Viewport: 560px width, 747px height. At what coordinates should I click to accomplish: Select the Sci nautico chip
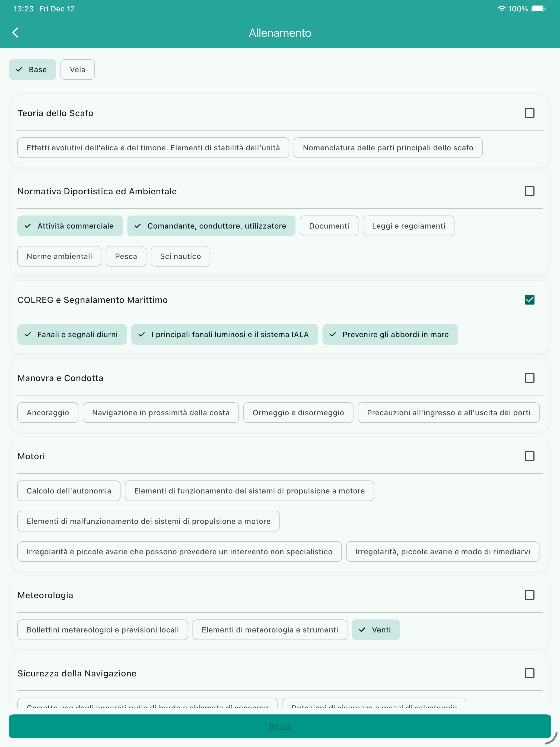tap(181, 256)
